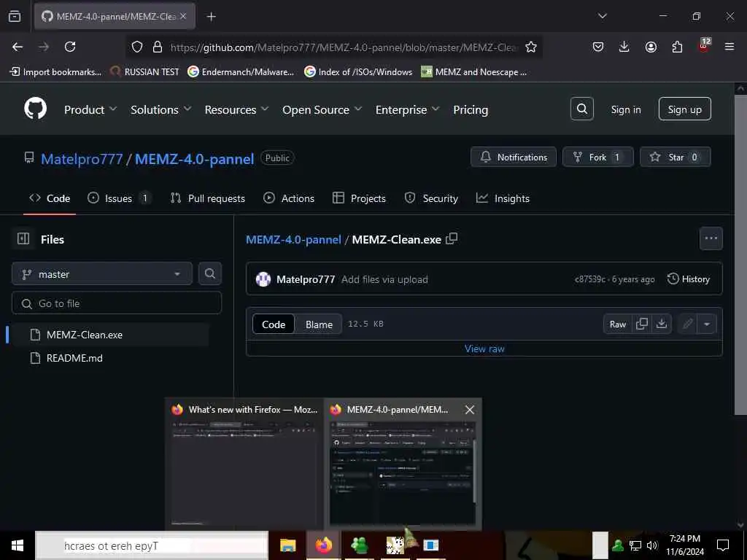The width and height of the screenshot is (747, 560).
Task: Open the Windows Start button
Action: (18, 545)
